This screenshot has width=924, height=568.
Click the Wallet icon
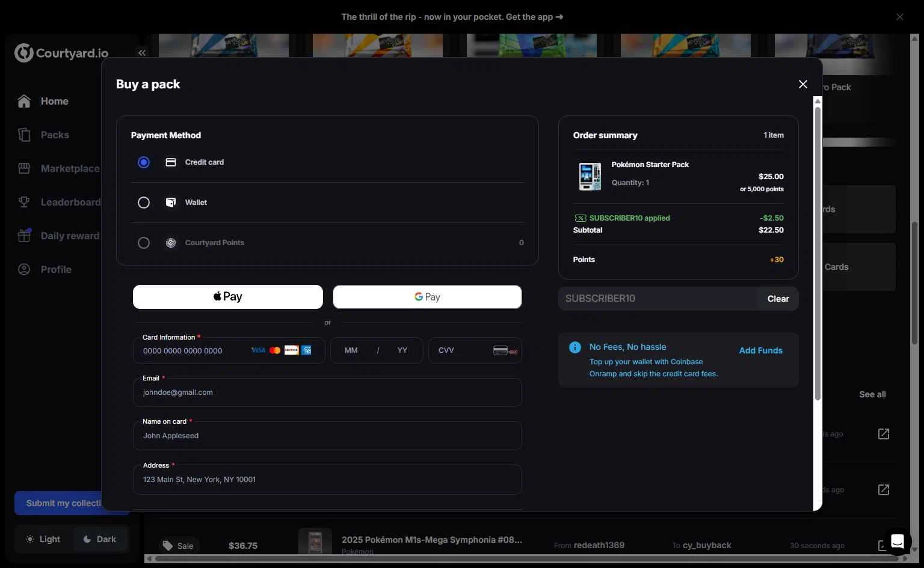(171, 203)
